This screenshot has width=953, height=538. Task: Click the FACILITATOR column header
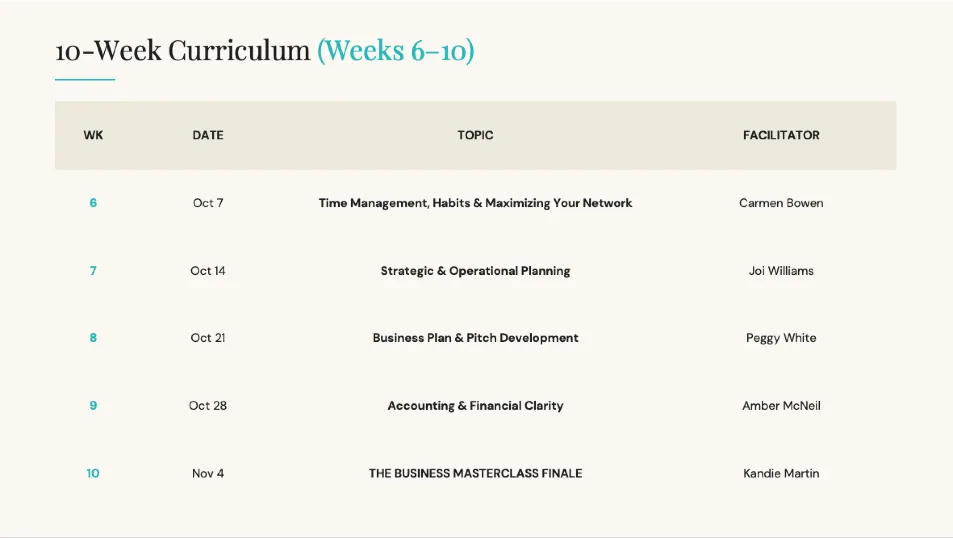point(781,135)
